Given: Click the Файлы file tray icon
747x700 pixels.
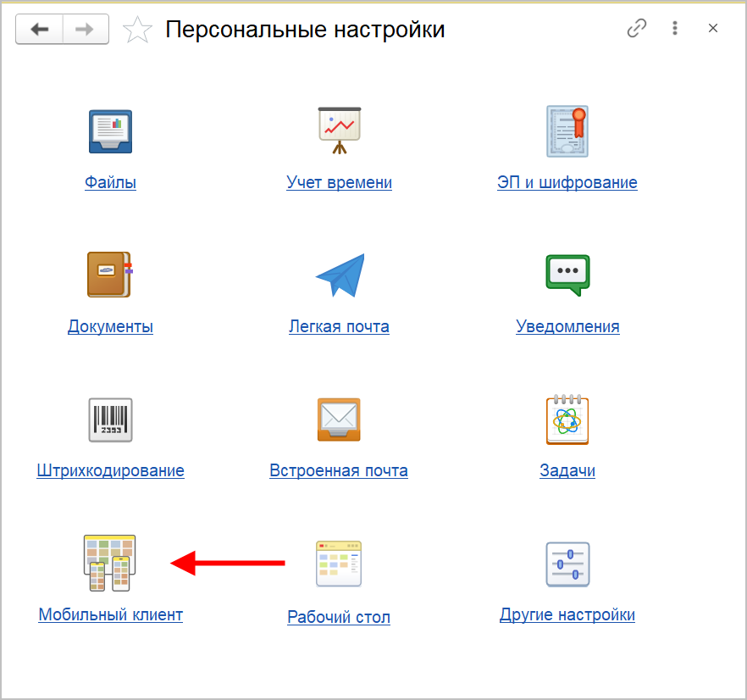Looking at the screenshot, I should [110, 131].
